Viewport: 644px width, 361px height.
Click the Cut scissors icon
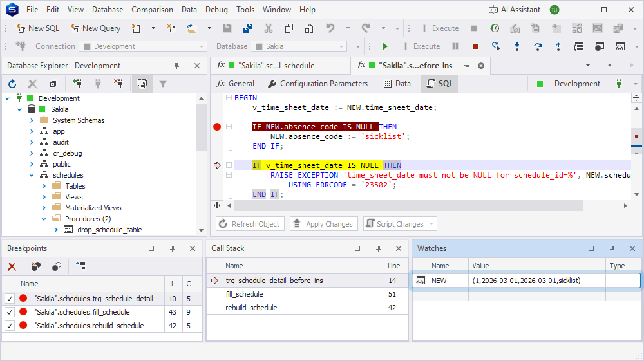tap(268, 28)
